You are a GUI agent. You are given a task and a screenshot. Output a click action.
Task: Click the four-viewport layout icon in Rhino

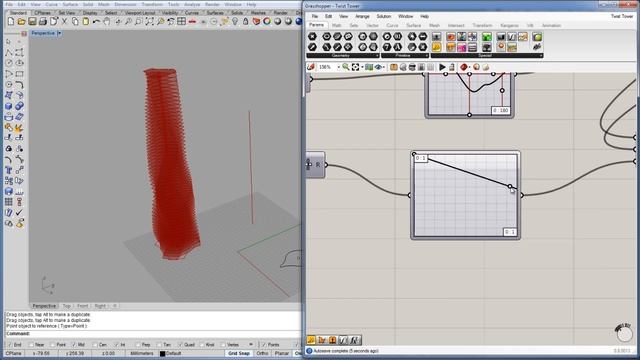point(182,22)
